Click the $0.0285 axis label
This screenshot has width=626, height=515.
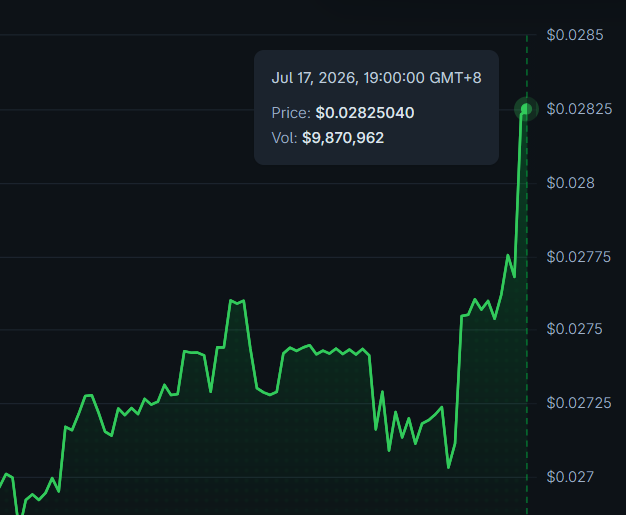pyautogui.click(x=575, y=35)
